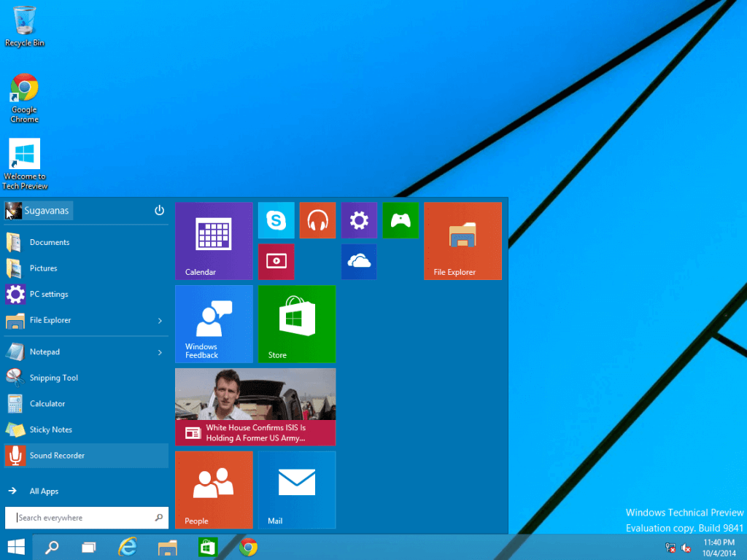747x560 pixels.
Task: Open the Windows Feedback tile
Action: pyautogui.click(x=214, y=324)
